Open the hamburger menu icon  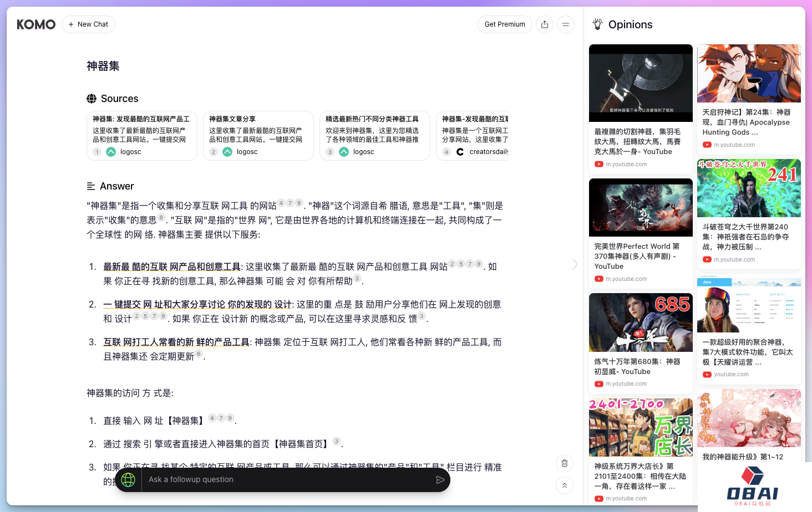pos(566,24)
